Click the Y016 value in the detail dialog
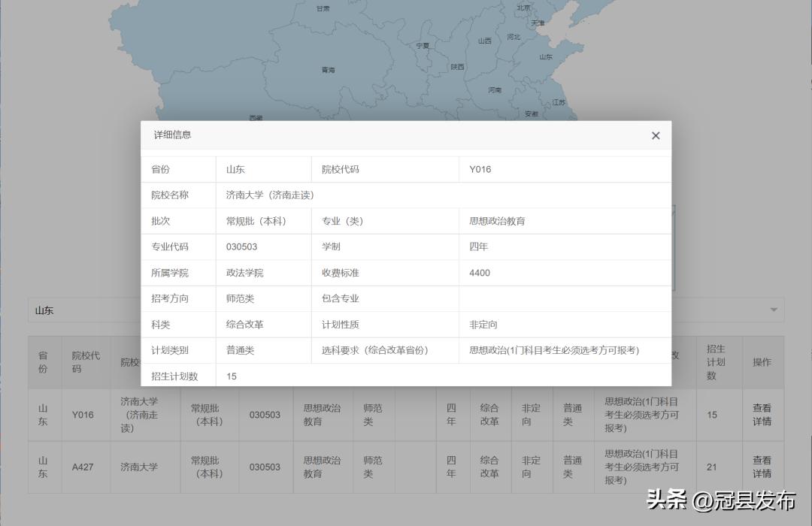 (480, 169)
